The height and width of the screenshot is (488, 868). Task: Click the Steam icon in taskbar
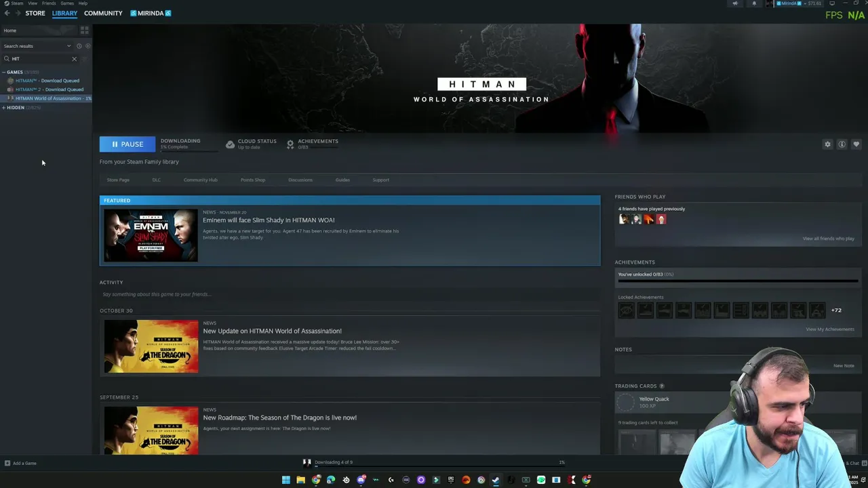click(496, 480)
